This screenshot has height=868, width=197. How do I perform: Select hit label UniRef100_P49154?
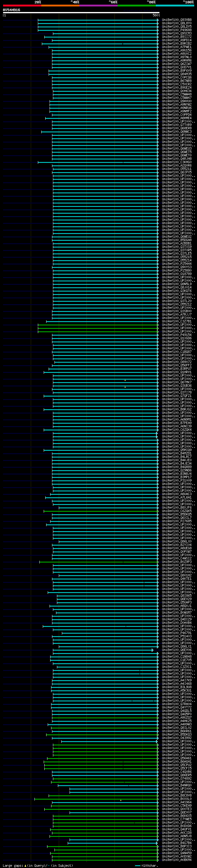point(176,335)
